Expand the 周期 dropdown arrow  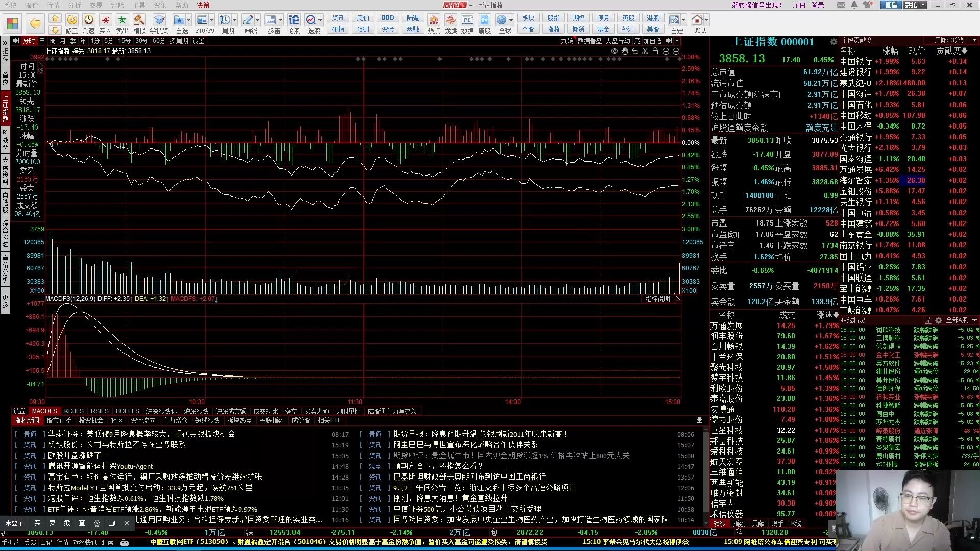click(x=234, y=20)
